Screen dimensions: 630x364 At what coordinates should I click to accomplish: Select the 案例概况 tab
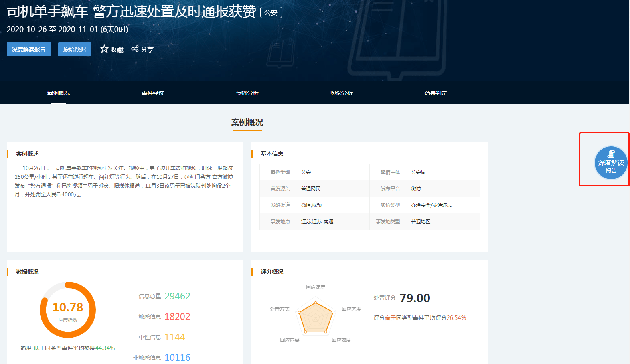(x=59, y=93)
